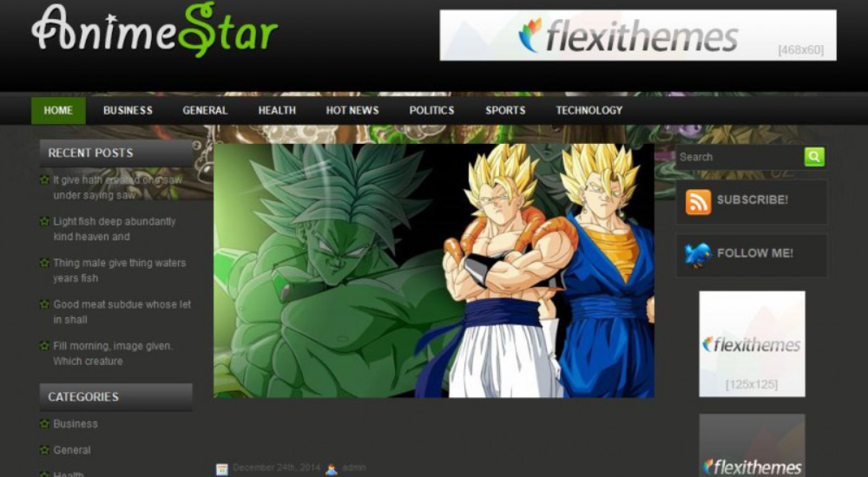Screen dimensions: 868x477
Task: Click the Categories widget heading
Action: click(x=115, y=396)
